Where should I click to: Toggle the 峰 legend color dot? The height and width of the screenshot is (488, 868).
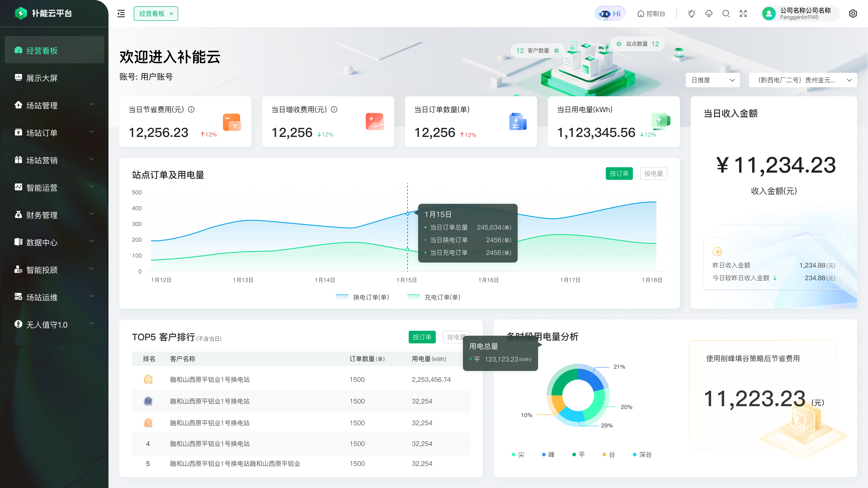coord(543,455)
